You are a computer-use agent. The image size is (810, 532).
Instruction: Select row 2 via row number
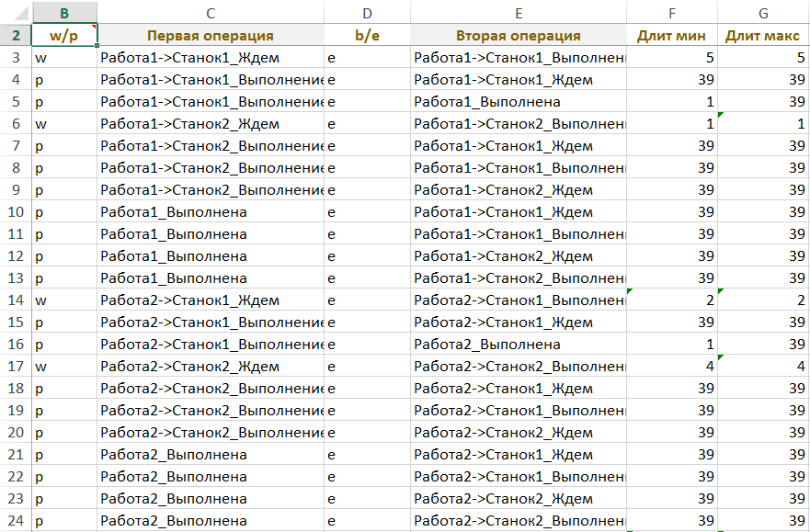pos(16,36)
